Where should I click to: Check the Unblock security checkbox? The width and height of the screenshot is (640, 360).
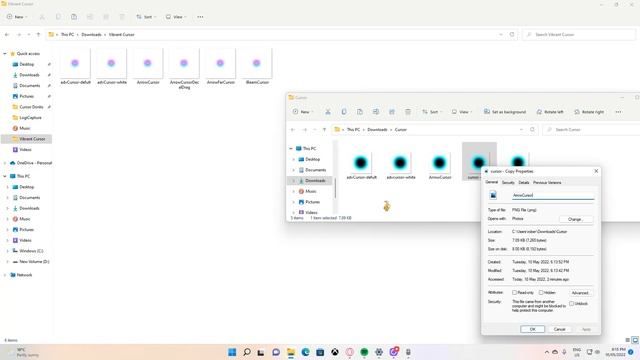point(571,304)
